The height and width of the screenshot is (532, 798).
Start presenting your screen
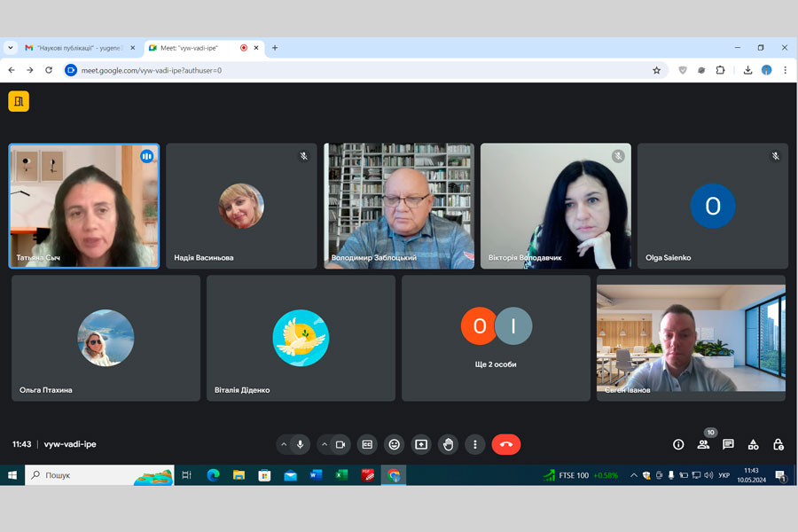click(x=421, y=444)
